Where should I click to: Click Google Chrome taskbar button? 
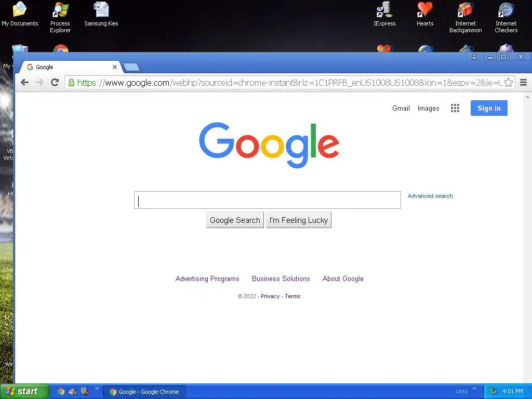click(144, 392)
